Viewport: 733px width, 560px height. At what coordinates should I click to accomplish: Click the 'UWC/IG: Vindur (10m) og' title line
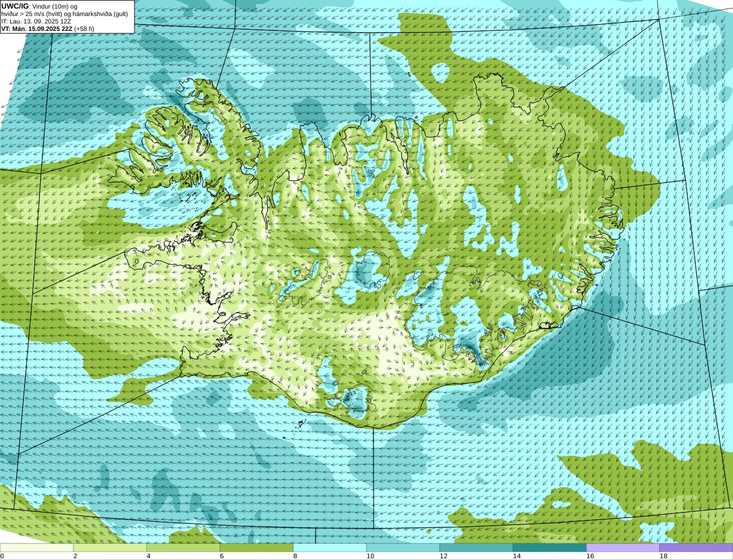pos(39,6)
